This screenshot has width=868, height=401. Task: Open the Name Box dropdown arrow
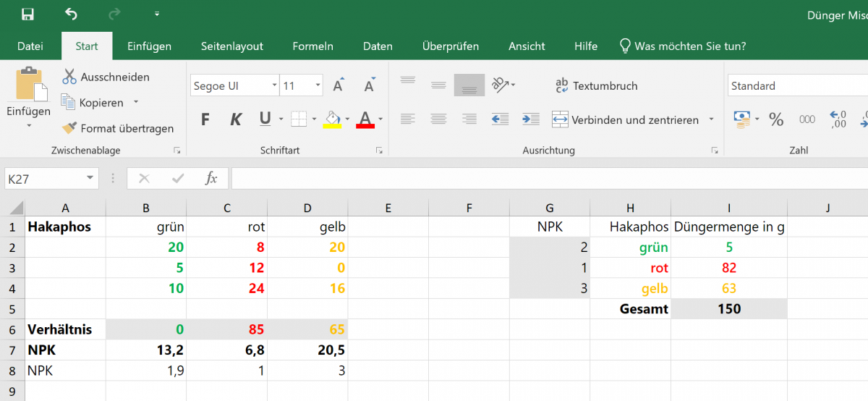coord(90,178)
